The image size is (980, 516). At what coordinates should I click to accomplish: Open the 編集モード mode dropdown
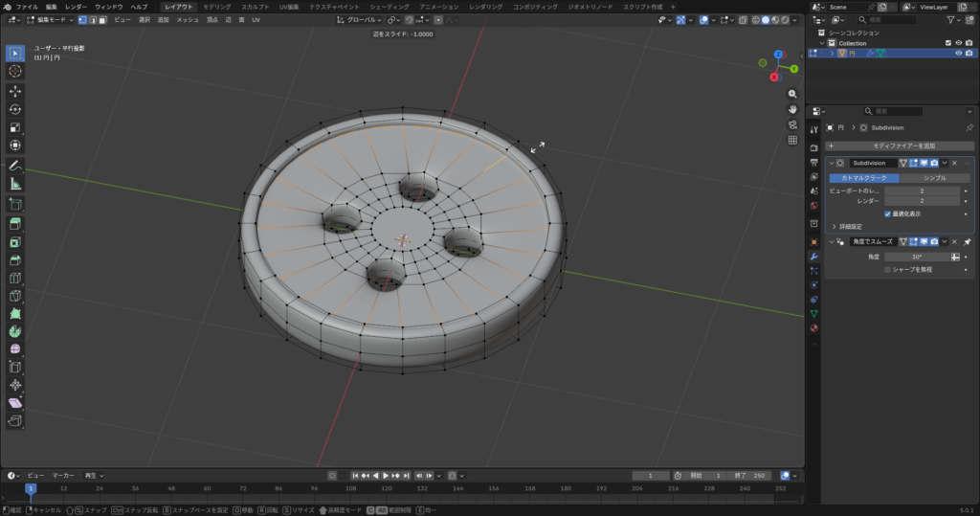52,19
